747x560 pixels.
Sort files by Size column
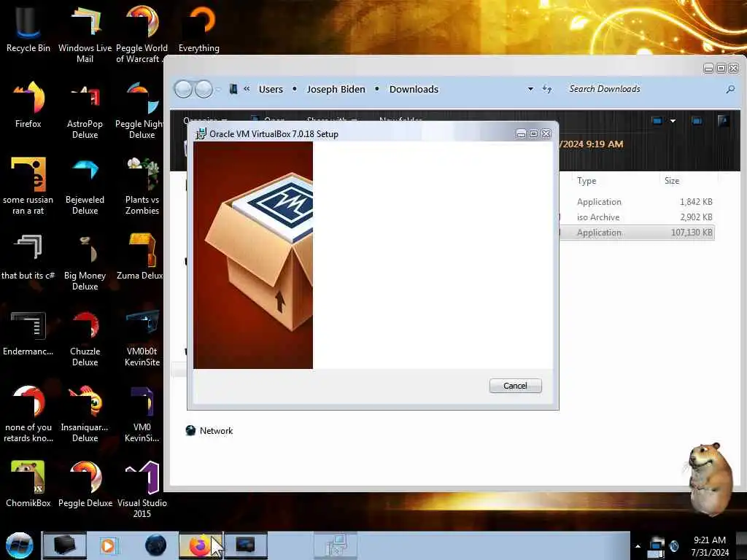point(672,181)
